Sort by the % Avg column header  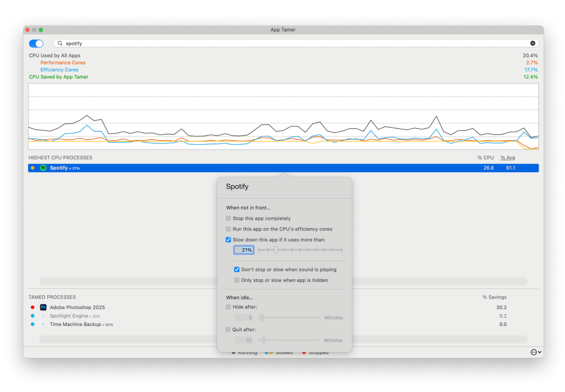(x=508, y=158)
